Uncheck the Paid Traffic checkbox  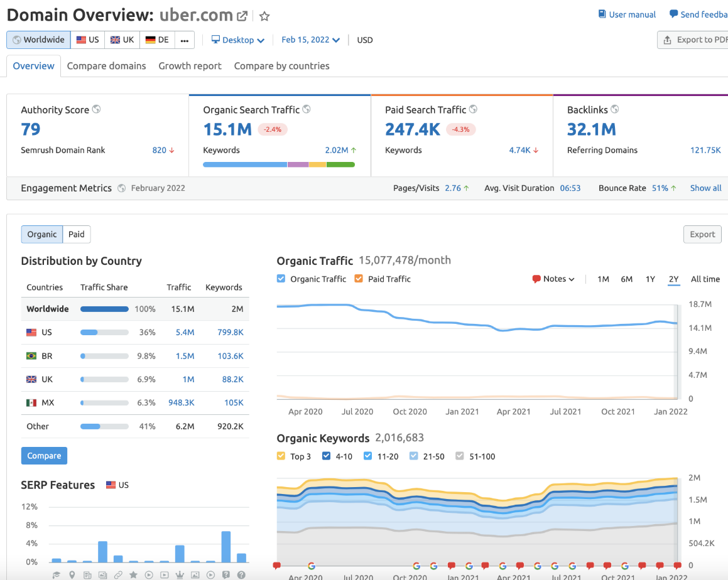point(359,279)
